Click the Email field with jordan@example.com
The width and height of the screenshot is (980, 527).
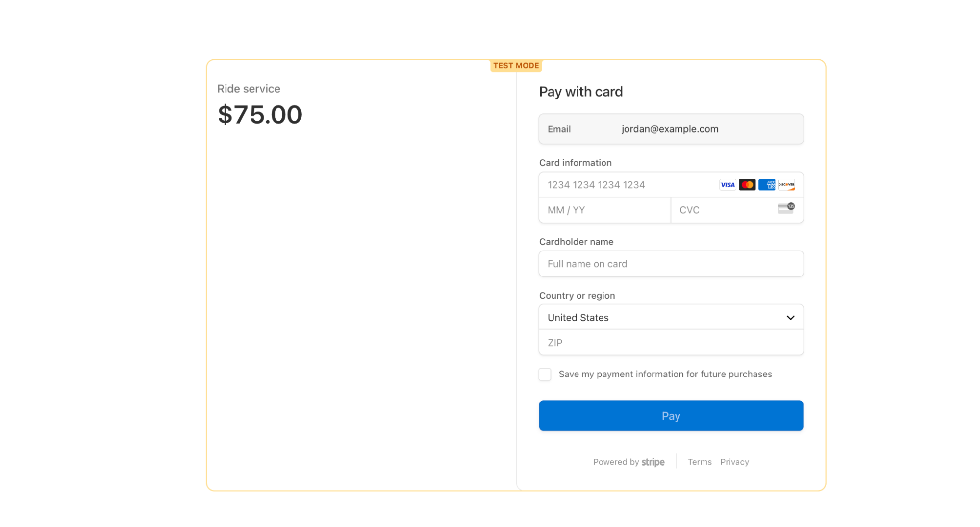point(671,129)
